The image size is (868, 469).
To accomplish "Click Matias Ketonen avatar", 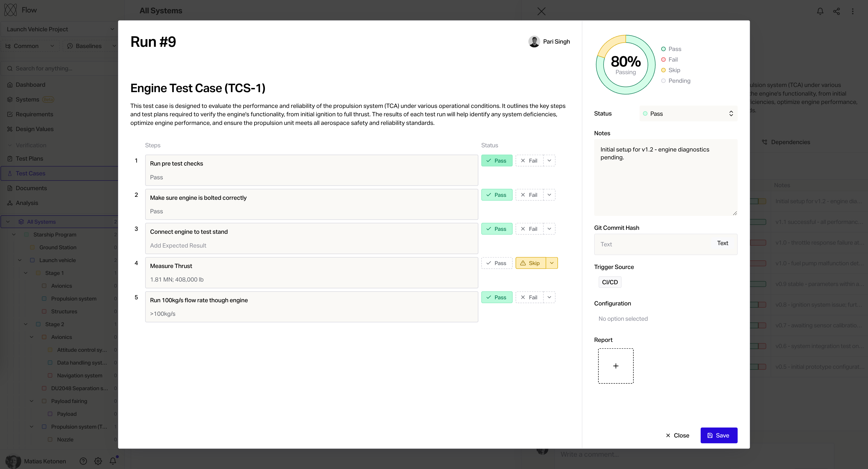I will [13, 461].
